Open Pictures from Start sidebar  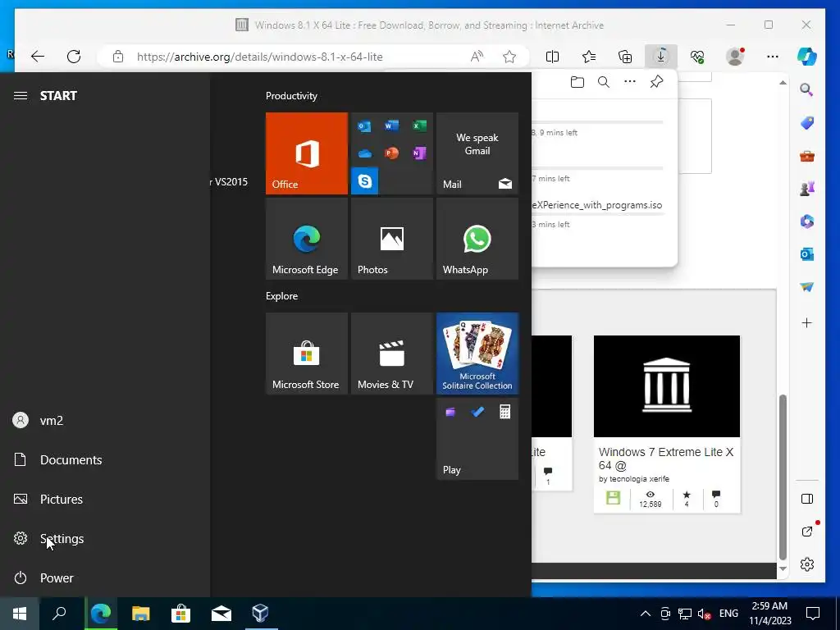105,500
